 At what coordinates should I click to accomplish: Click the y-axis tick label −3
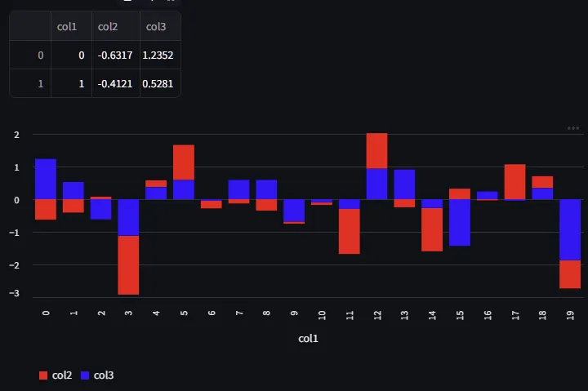point(14,293)
